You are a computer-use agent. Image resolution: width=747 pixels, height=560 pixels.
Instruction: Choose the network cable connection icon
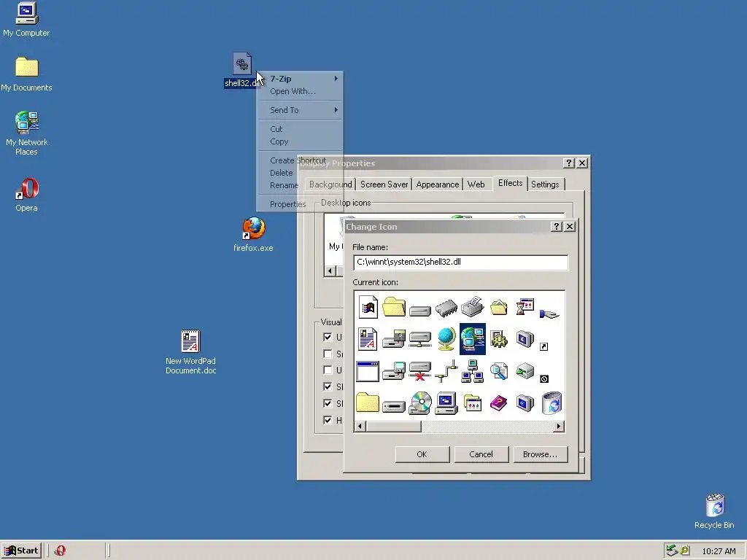(x=446, y=371)
